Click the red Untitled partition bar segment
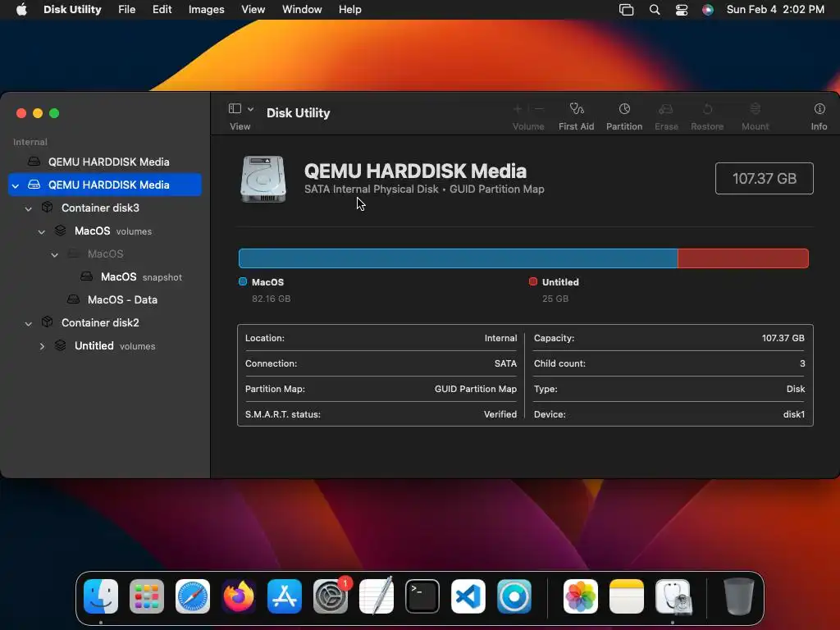This screenshot has height=630, width=840. coord(743,258)
